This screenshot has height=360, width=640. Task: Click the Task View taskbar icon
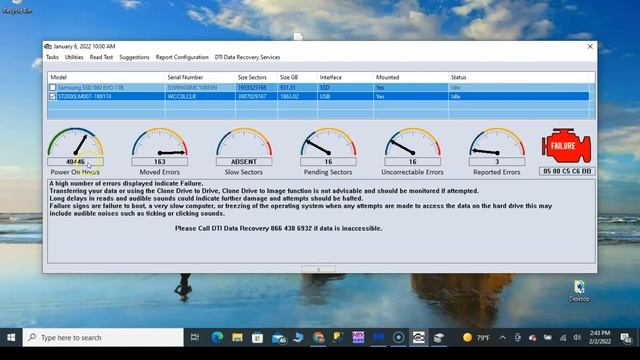click(x=195, y=338)
